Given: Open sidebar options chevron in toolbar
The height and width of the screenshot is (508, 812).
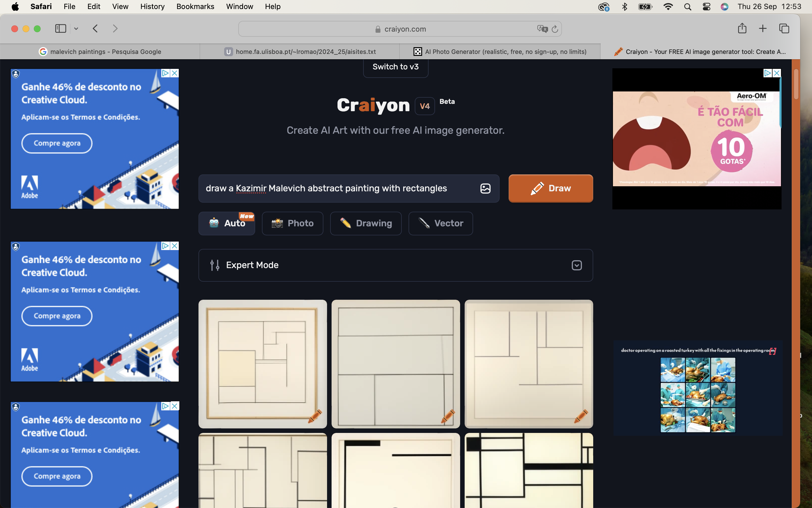Looking at the screenshot, I should click(x=76, y=29).
